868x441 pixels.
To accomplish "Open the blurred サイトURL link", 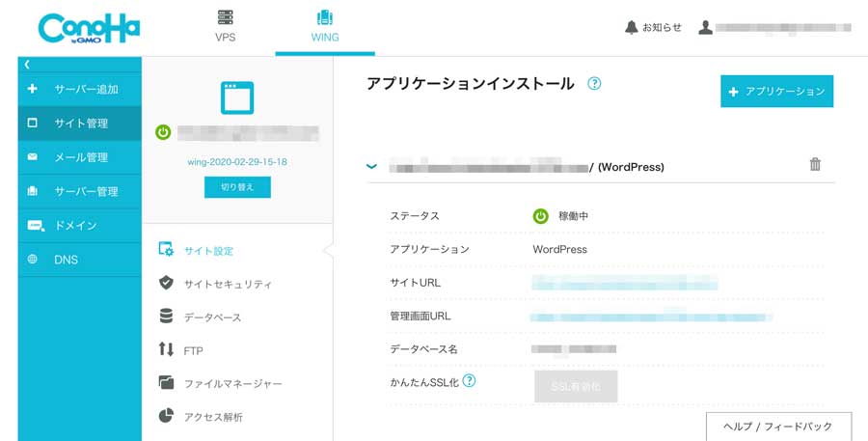I will [x=625, y=283].
